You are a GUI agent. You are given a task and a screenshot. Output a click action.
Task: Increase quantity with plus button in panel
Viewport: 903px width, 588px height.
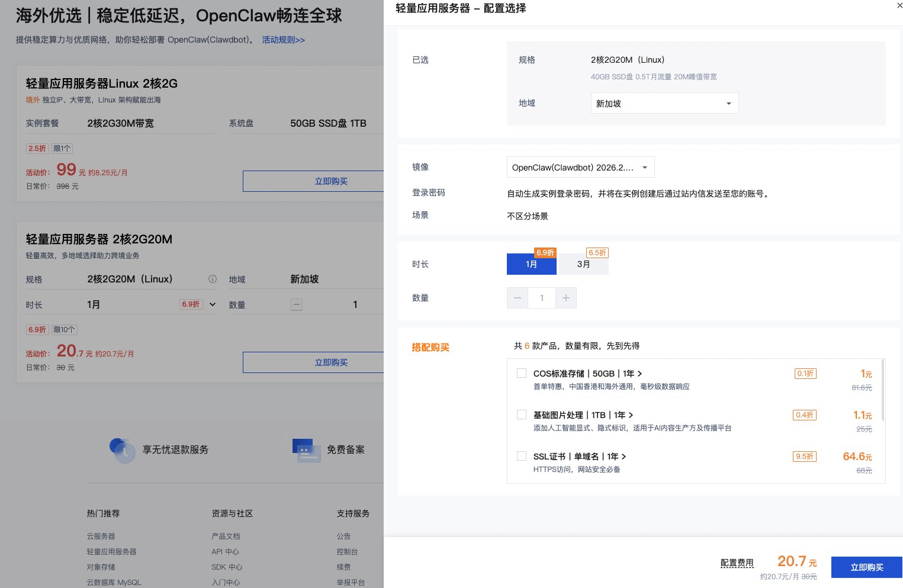(566, 298)
